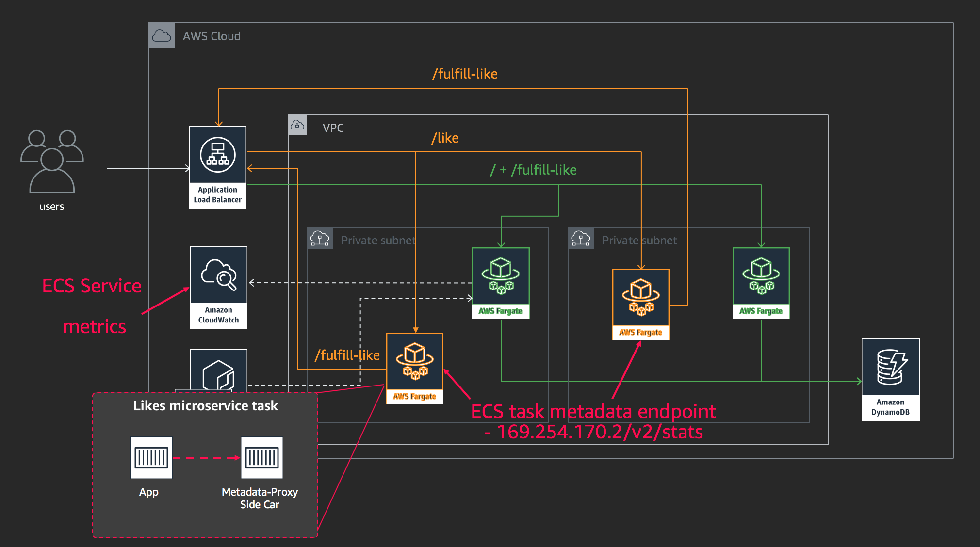Click the right 'Private subnet' label
Image resolution: width=980 pixels, height=547 pixels.
click(x=639, y=241)
